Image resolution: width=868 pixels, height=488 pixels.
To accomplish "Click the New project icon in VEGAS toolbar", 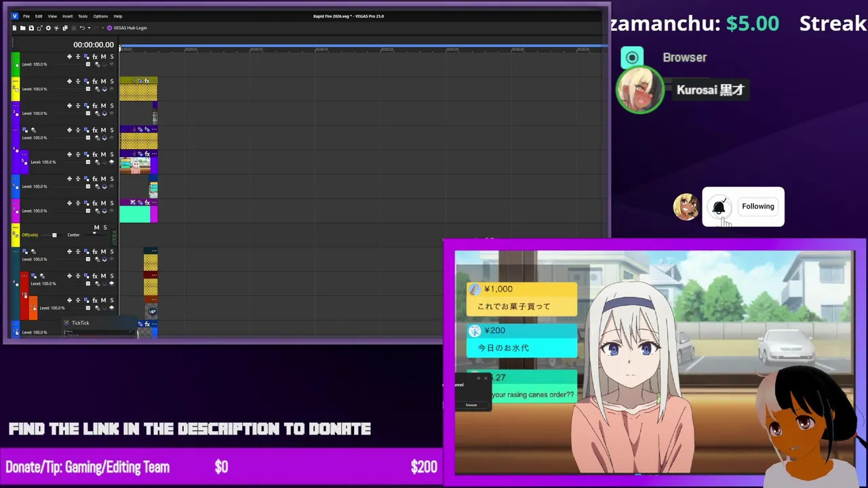I will (x=14, y=28).
